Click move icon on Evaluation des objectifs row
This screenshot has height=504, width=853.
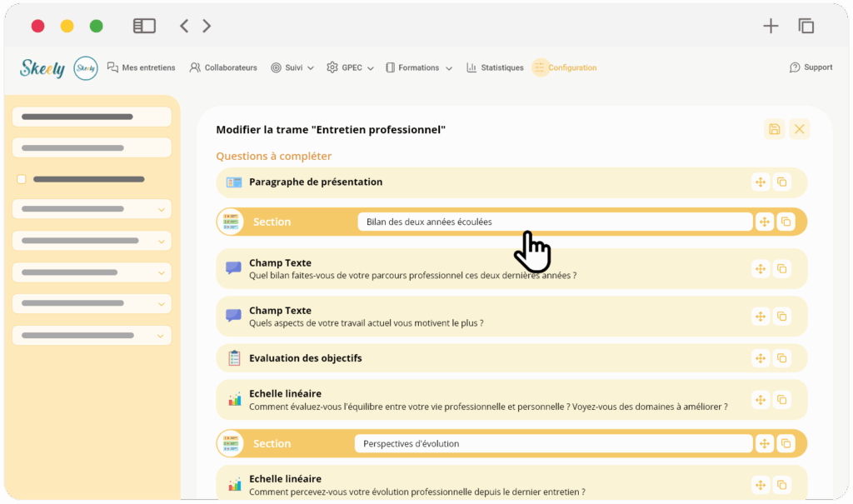click(761, 358)
